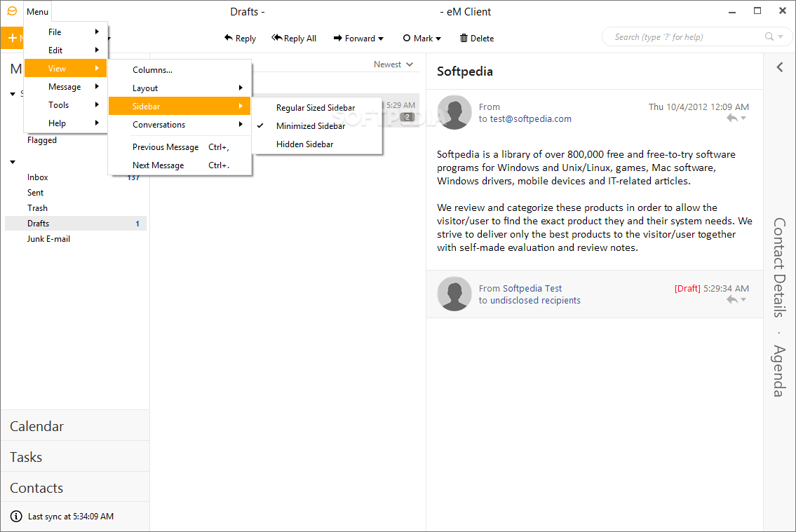This screenshot has width=796, height=532.
Task: Click the avatar of the Softpedia Test draft
Action: pyautogui.click(x=454, y=294)
